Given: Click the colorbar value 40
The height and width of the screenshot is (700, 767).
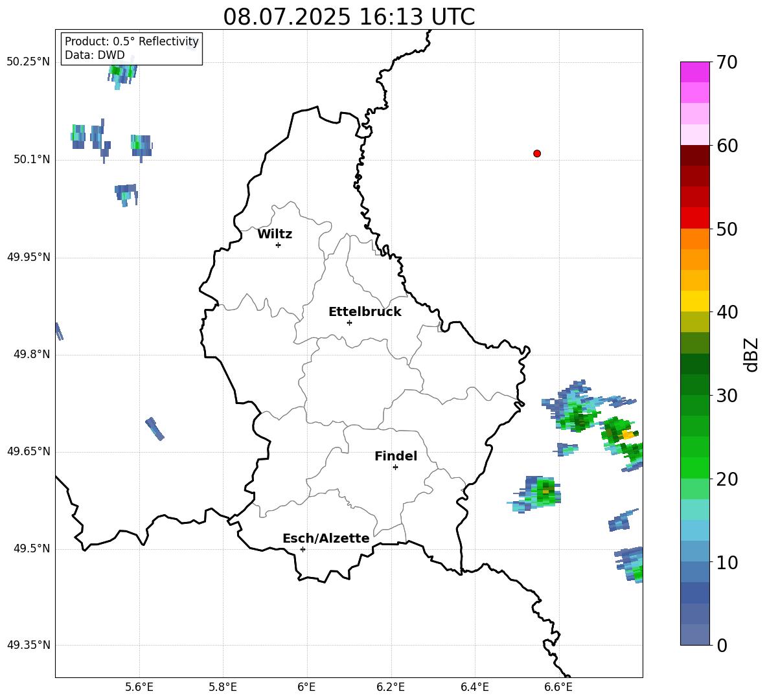Looking at the screenshot, I should click(727, 312).
